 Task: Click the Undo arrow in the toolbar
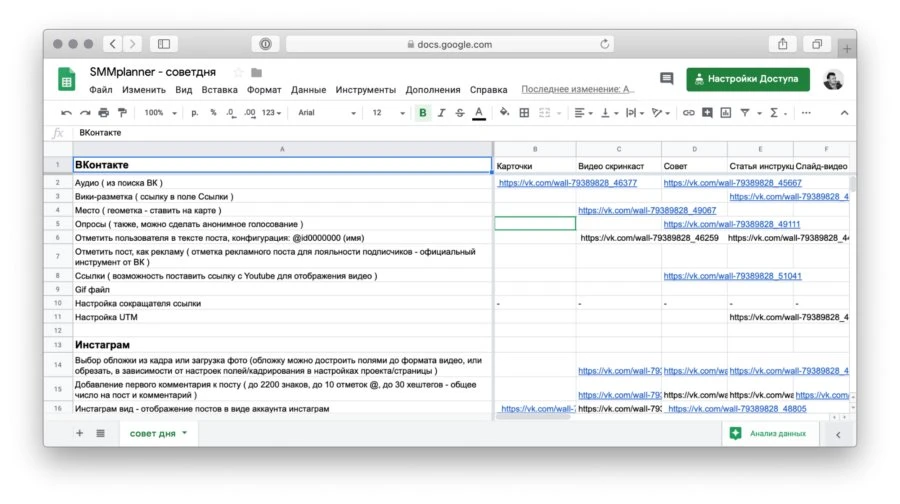pyautogui.click(x=67, y=113)
